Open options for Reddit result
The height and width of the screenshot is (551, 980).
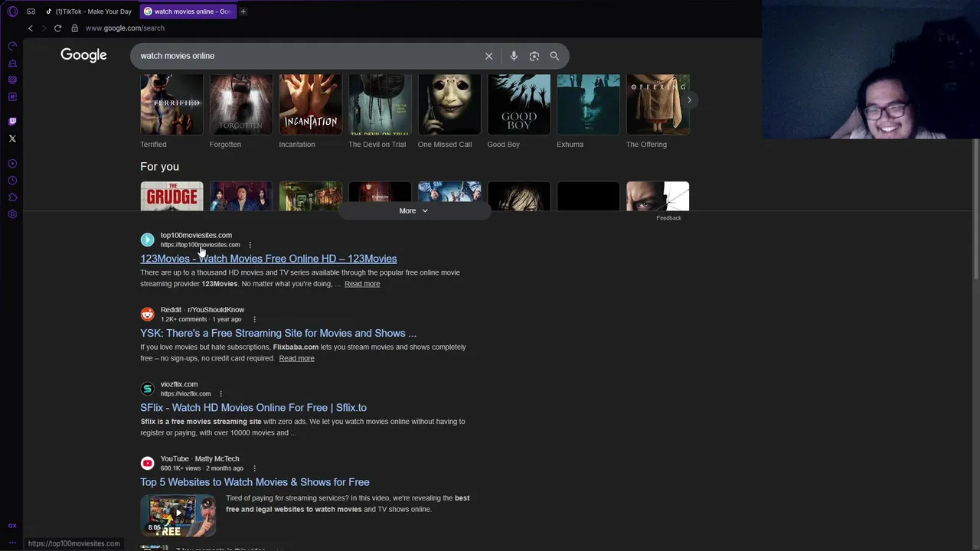pos(254,319)
